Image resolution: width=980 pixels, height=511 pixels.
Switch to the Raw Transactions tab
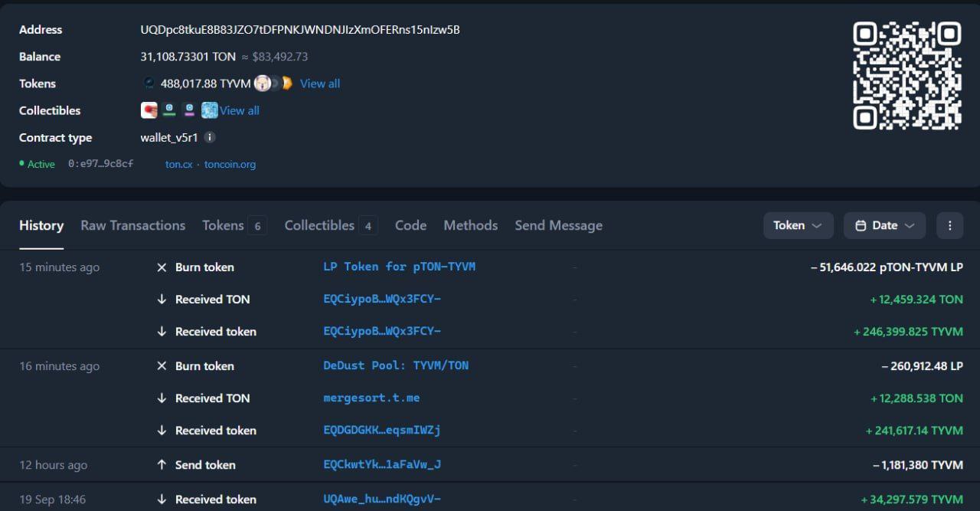[x=132, y=225]
